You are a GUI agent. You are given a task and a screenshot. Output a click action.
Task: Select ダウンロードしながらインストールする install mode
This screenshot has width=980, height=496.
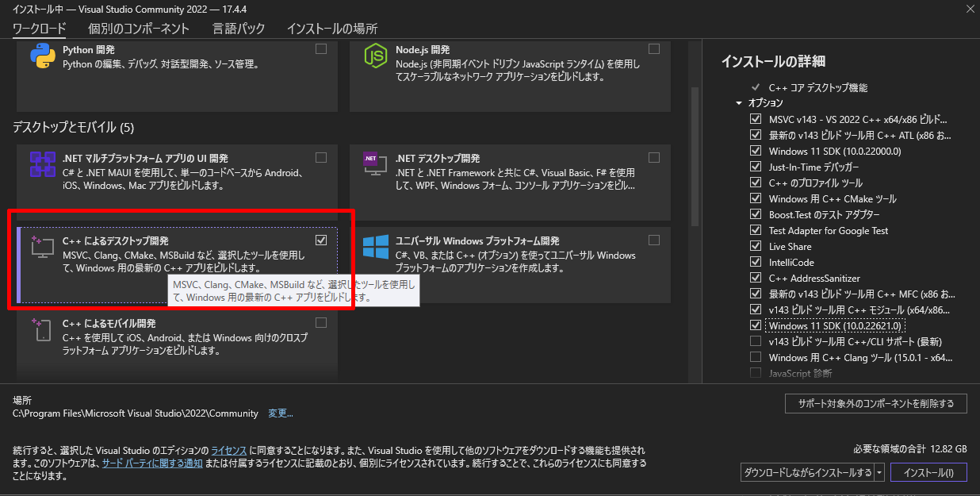(807, 473)
